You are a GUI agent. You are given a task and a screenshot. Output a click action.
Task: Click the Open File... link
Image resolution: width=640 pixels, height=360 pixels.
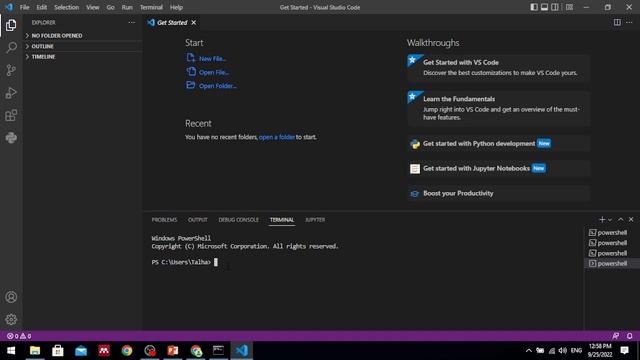point(214,72)
